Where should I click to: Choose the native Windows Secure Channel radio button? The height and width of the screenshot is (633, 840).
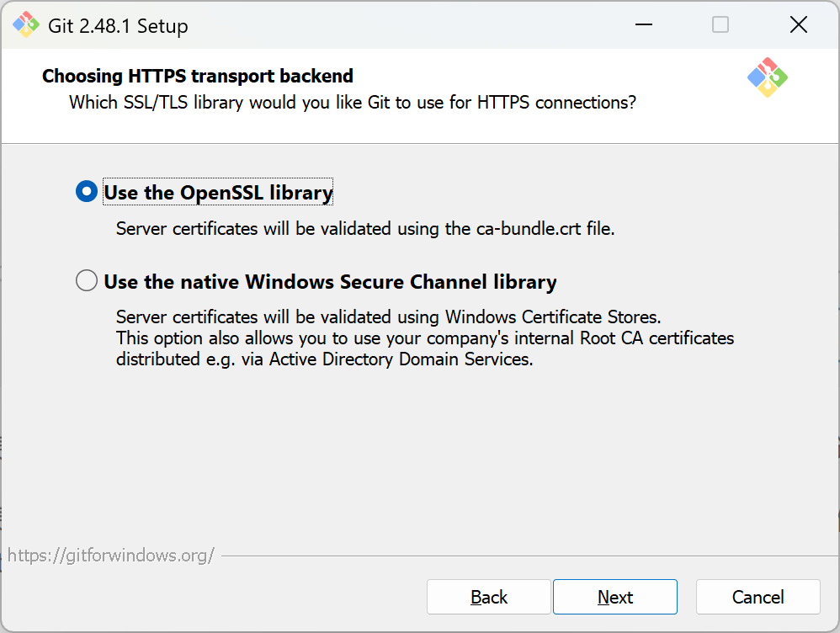pos(87,281)
